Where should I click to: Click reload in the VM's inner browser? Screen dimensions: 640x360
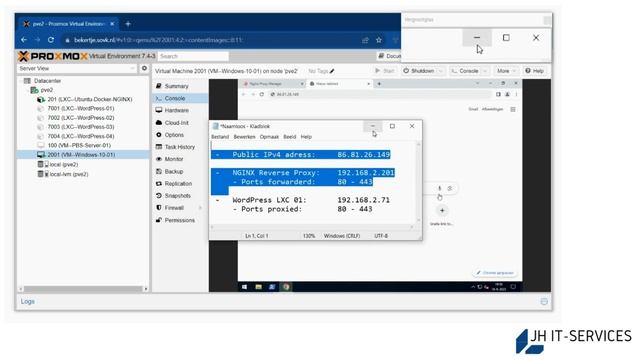(x=262, y=94)
